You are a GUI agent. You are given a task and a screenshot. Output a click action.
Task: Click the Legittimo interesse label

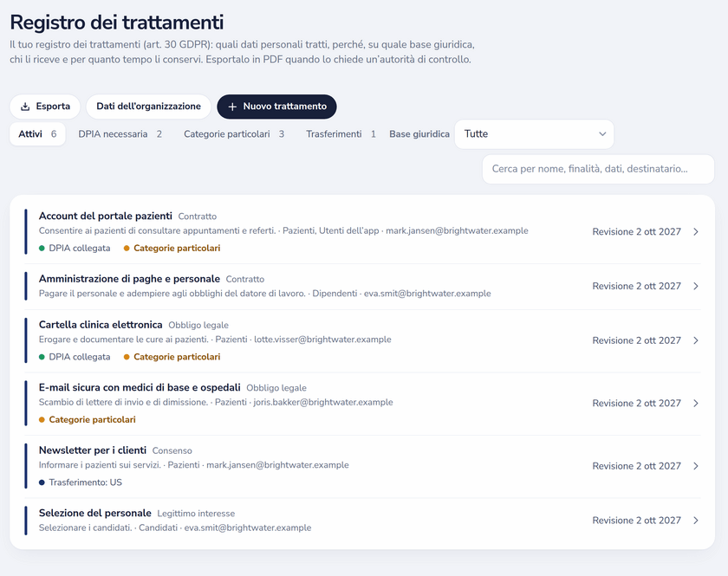[x=196, y=514]
